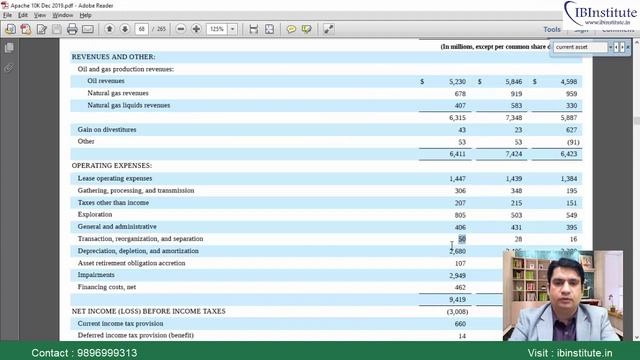The image size is (640, 360).
Task: Open the View menu
Action: tap(40, 15)
